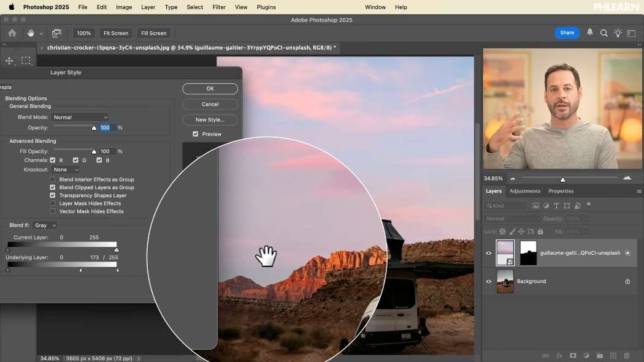Open the Knockout None dropdown
Viewport: 644px width, 362px height.
click(x=66, y=170)
